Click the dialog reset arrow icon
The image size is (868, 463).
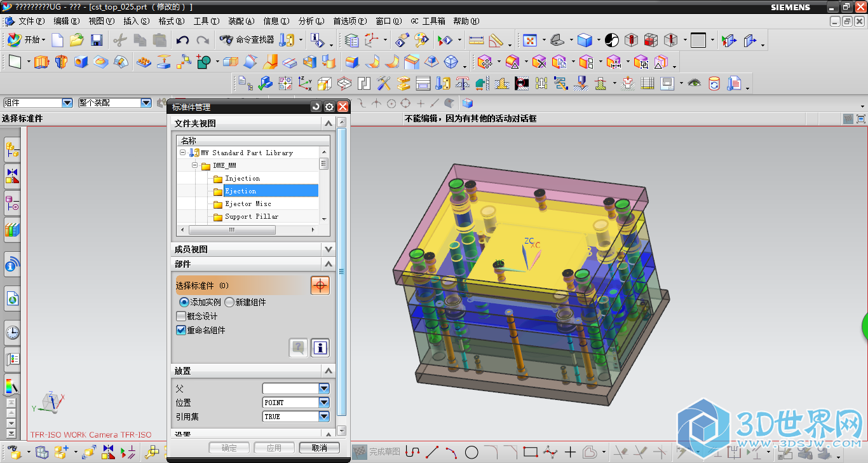click(316, 107)
